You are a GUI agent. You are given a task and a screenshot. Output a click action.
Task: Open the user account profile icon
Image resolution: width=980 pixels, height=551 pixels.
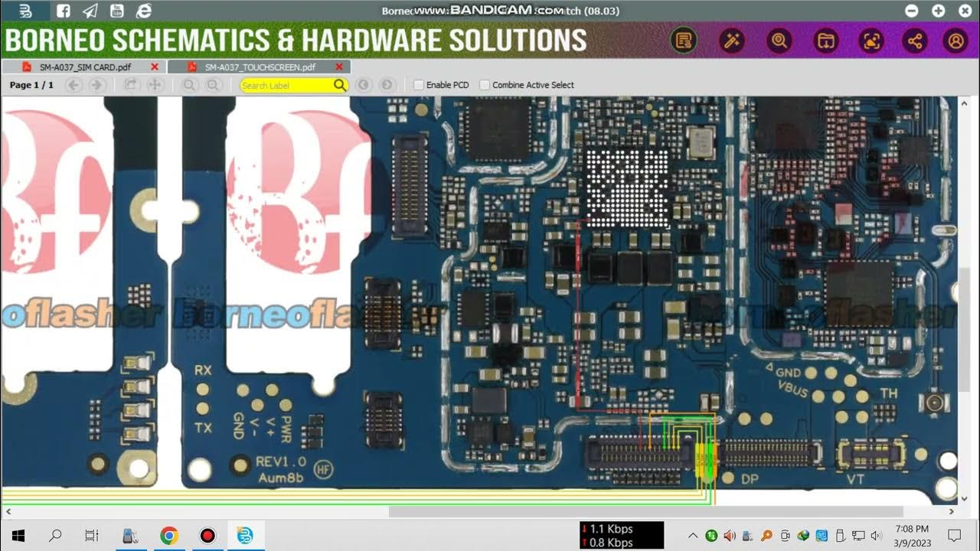(x=955, y=41)
